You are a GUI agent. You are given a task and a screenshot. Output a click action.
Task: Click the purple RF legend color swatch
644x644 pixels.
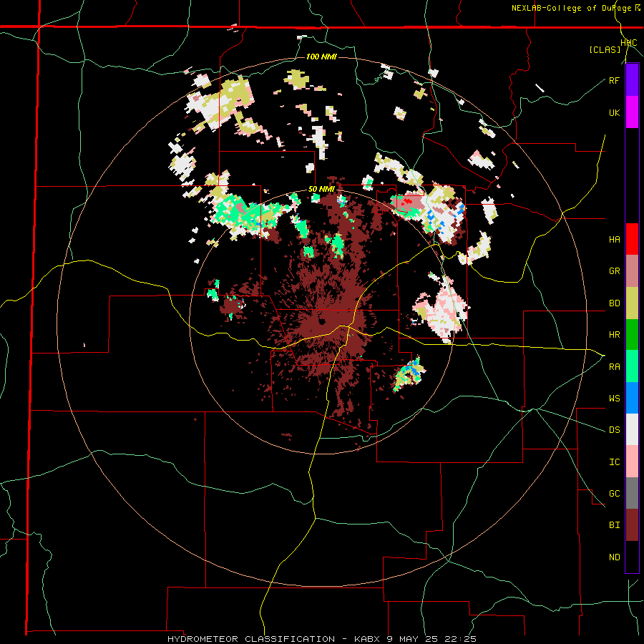tap(632, 80)
